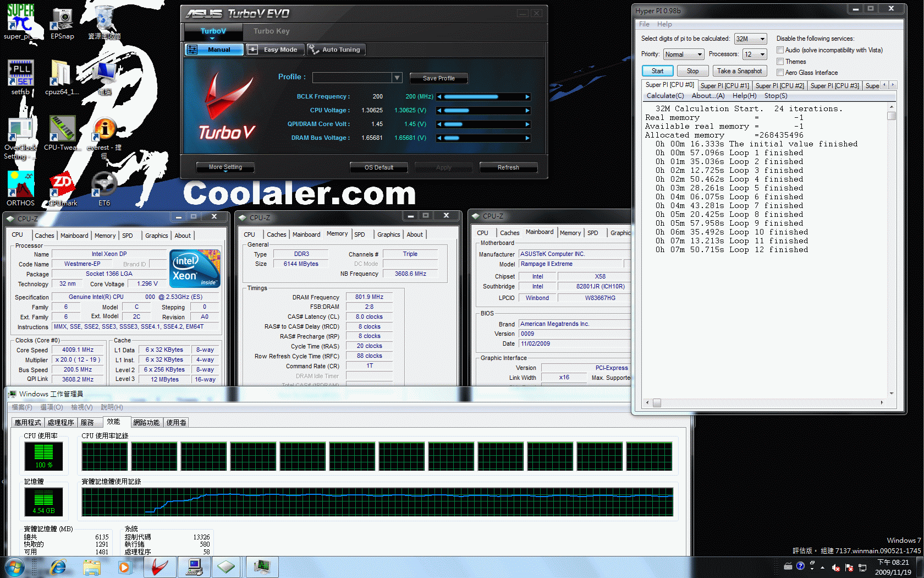Viewport: 924px width, 578px height.
Task: Open the Recycle Bin desktop icon
Action: pyautogui.click(x=104, y=22)
